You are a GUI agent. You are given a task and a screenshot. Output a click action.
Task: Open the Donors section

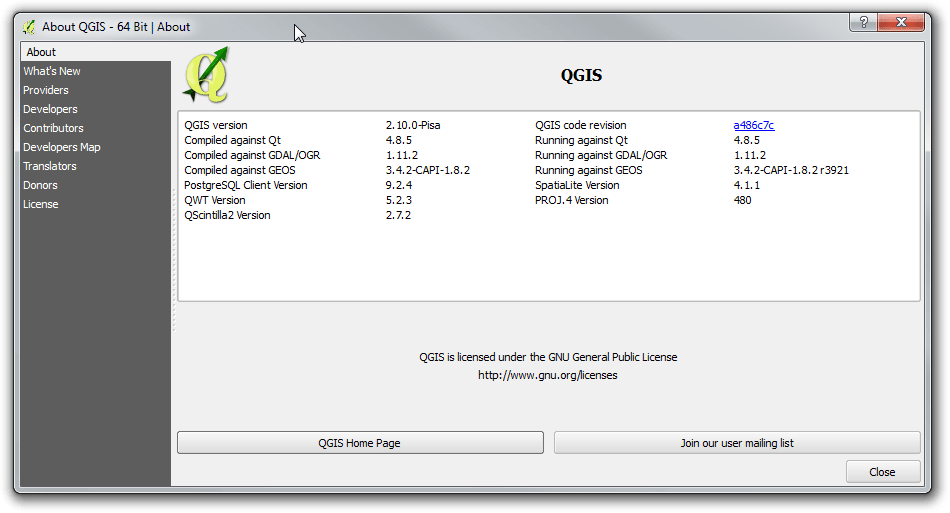(x=96, y=185)
